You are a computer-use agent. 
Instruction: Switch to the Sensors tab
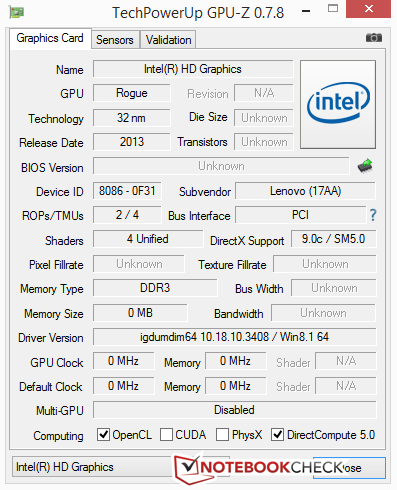tap(115, 40)
